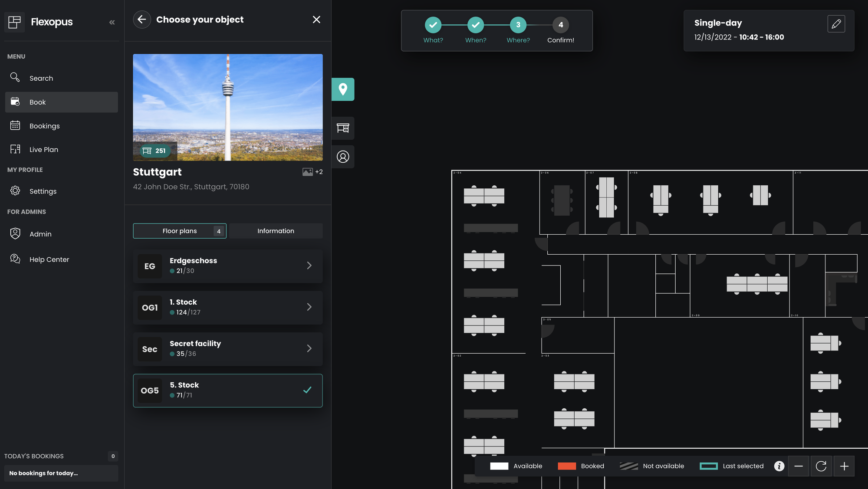The image size is (868, 489).
Task: Click the back arrow icon
Action: 142,20
